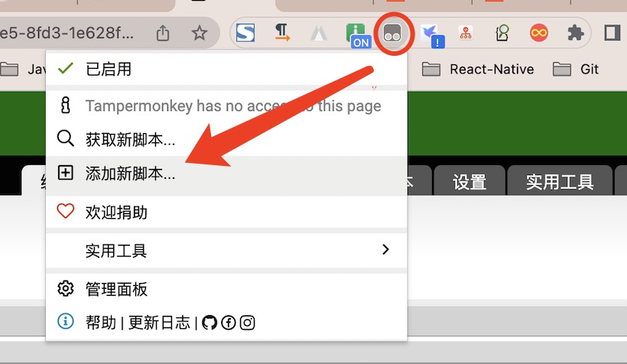Open the red infinity extension icon
This screenshot has height=364, width=627.
click(538, 33)
